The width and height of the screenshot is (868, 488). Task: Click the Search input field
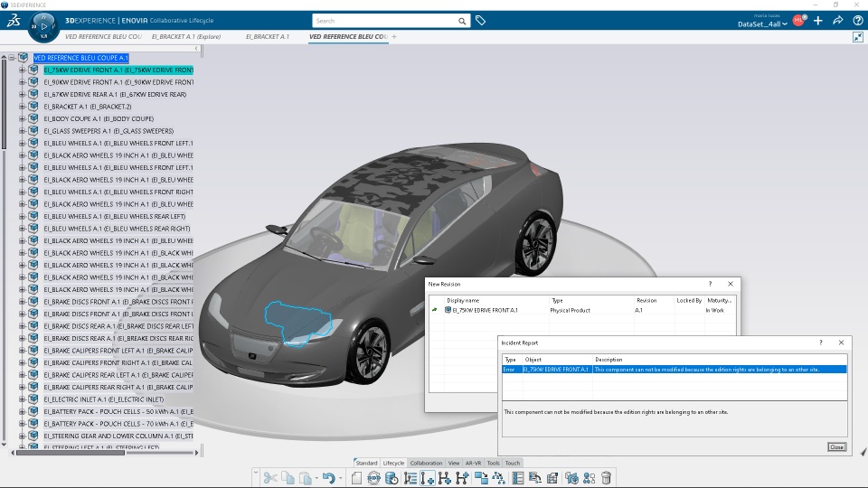pos(385,21)
